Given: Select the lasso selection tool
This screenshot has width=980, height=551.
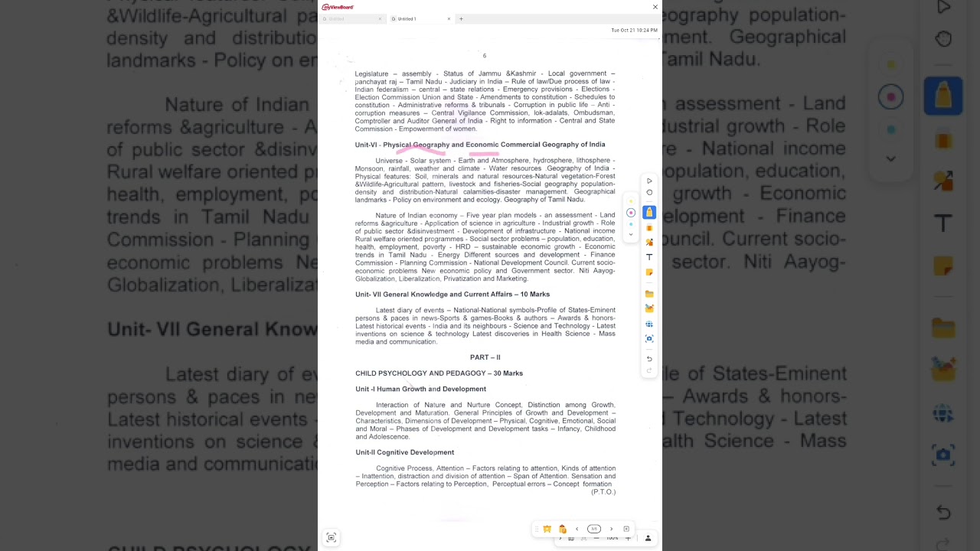Looking at the screenshot, I should pos(649,192).
